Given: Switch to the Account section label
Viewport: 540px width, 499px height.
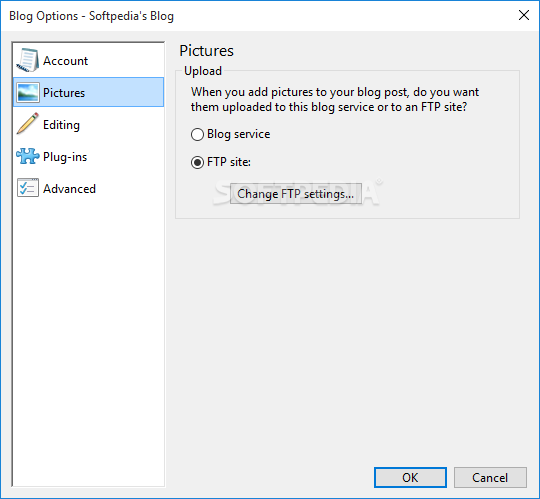Looking at the screenshot, I should pos(65,61).
